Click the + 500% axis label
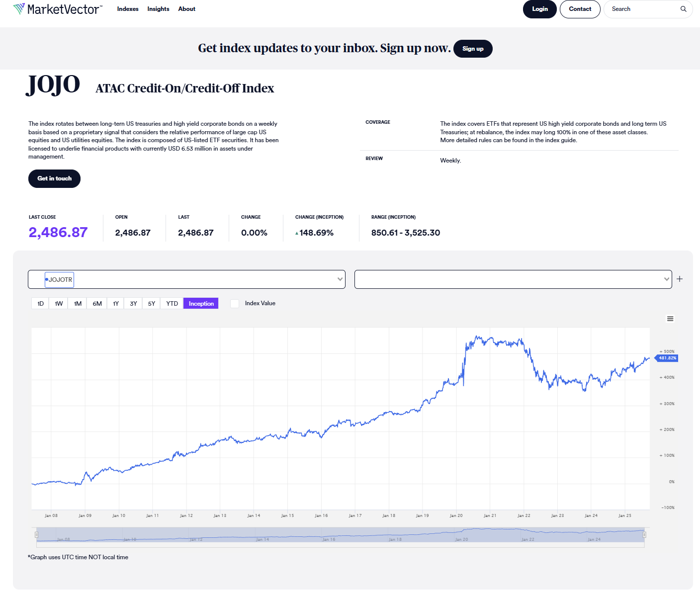 [x=667, y=351]
